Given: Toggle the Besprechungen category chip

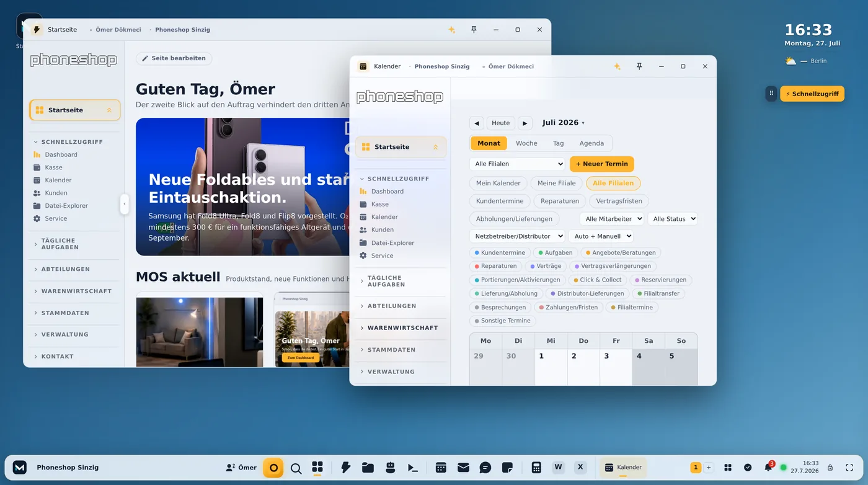Looking at the screenshot, I should click(500, 307).
